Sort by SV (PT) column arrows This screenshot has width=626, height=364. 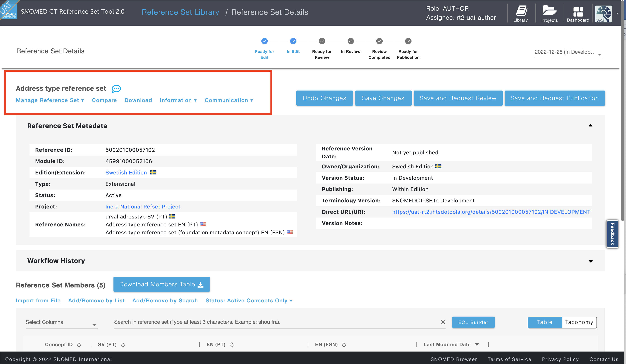tap(123, 345)
